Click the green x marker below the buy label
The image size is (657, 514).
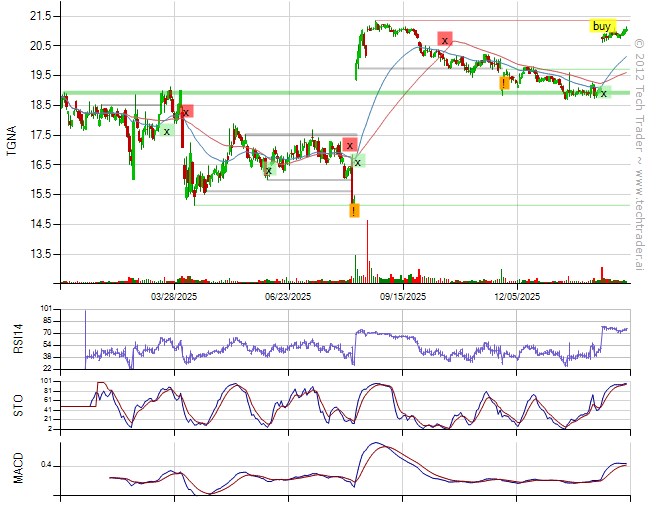604,93
